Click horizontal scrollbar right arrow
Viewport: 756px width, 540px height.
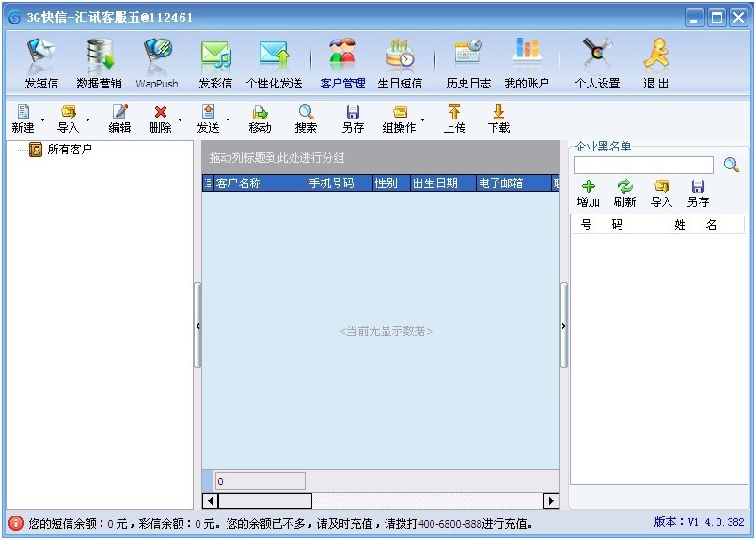(551, 500)
